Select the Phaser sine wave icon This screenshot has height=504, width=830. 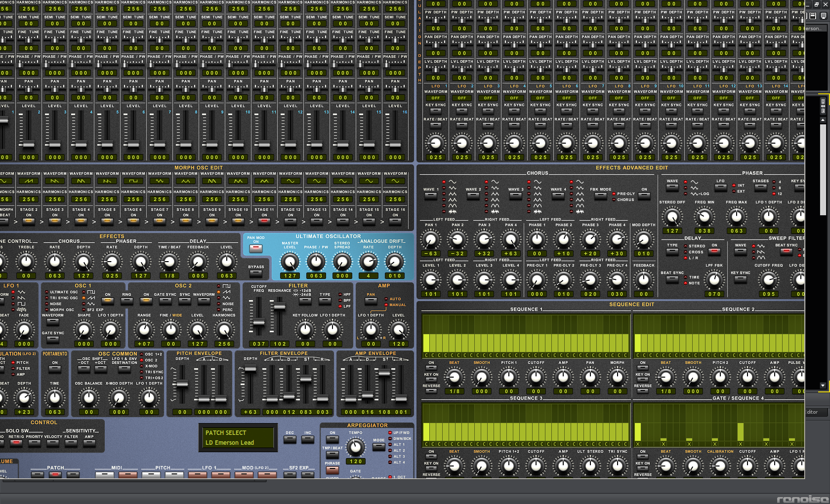(694, 182)
